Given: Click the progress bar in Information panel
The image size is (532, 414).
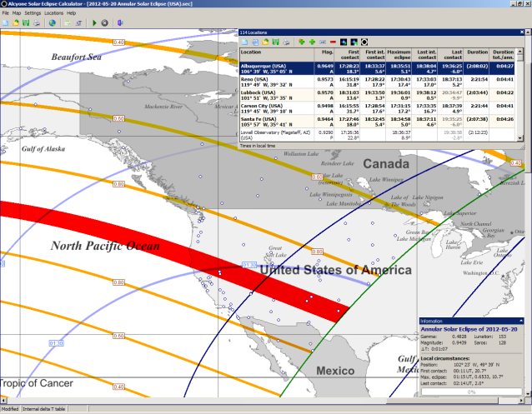Looking at the screenshot, I should [471, 391].
